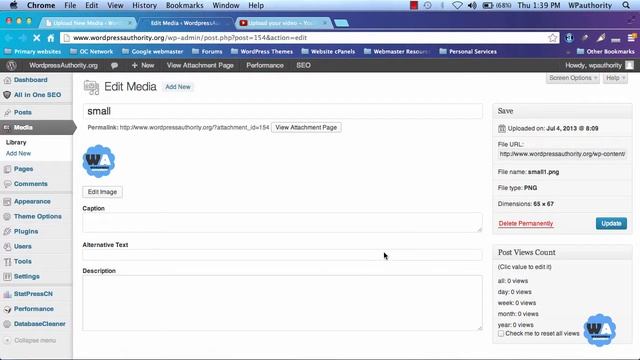Open the Media Library submenu item
This screenshot has height=360, width=640.
(x=16, y=142)
